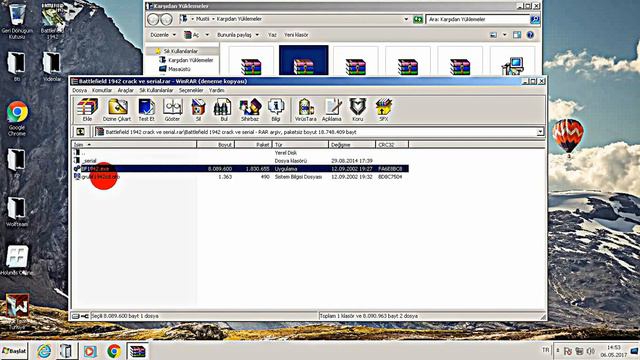
Task: Launch the Sihirbaz wizard icon
Action: 250,110
